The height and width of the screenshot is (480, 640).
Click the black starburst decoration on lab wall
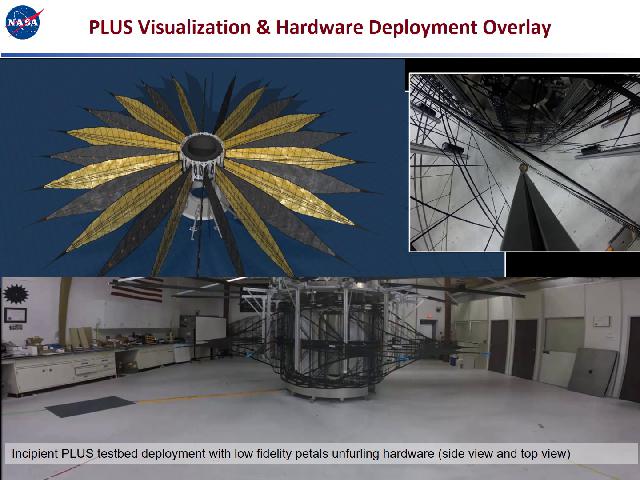point(16,293)
